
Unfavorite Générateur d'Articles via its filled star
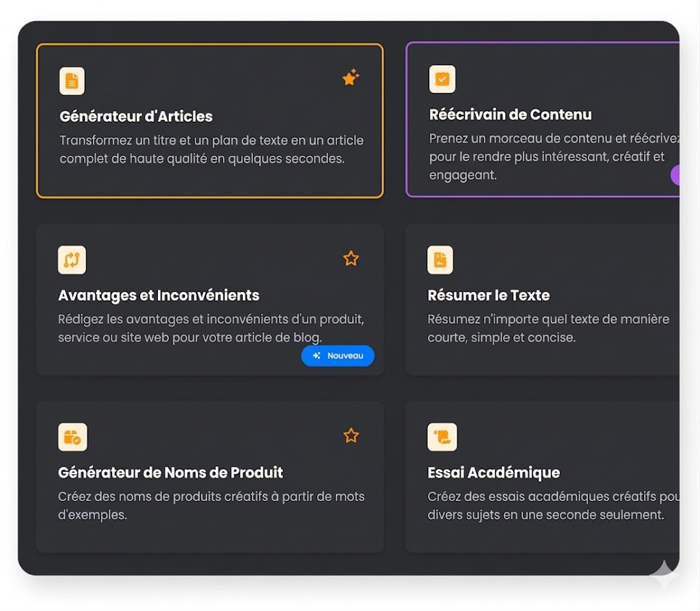coord(351,79)
